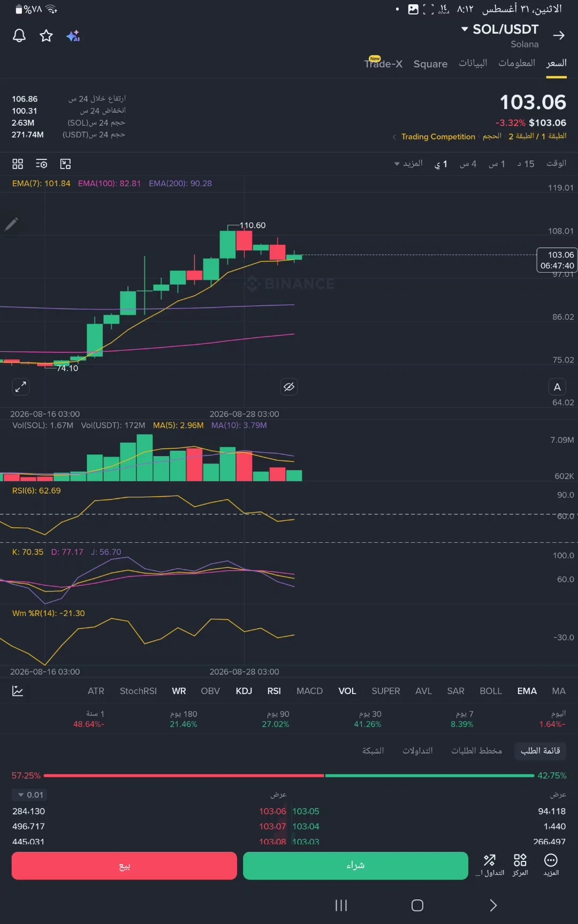Open the الشبكة tab
This screenshot has height=924, width=578.
(373, 751)
